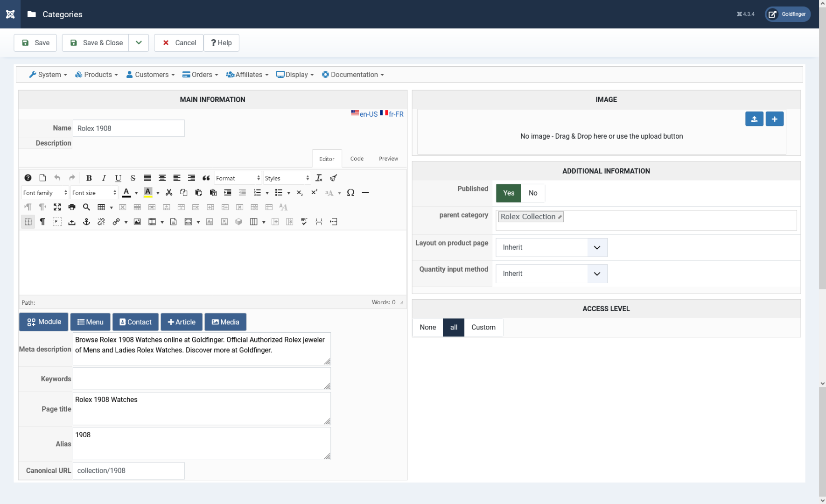Viewport: 826px width, 504px height.
Task: Click the Module insert button
Action: coord(44,322)
